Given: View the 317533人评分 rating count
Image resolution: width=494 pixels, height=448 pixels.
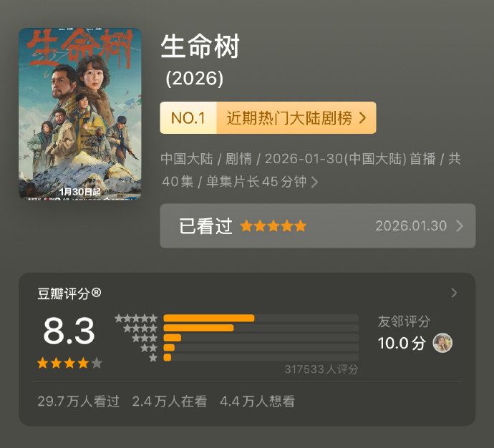Looking at the screenshot, I should pyautogui.click(x=321, y=369).
